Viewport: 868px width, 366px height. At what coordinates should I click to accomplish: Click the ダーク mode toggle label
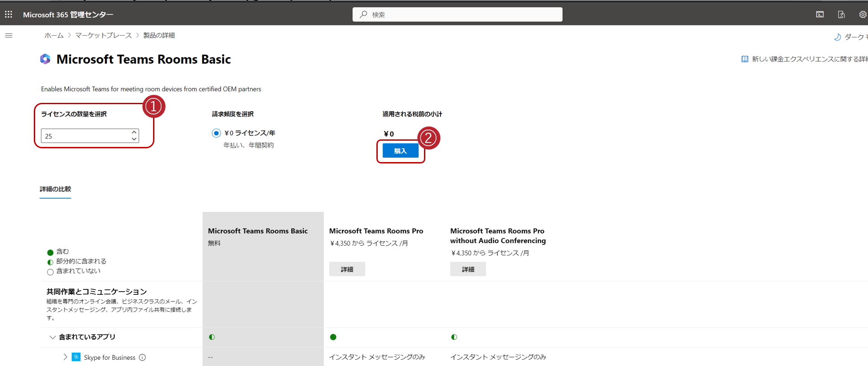click(856, 37)
